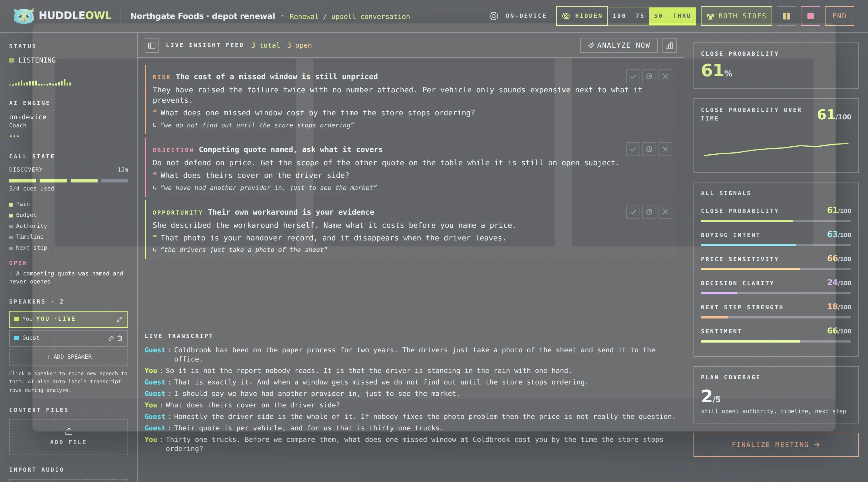
Task: Open the bar chart stats icon
Action: click(670, 45)
